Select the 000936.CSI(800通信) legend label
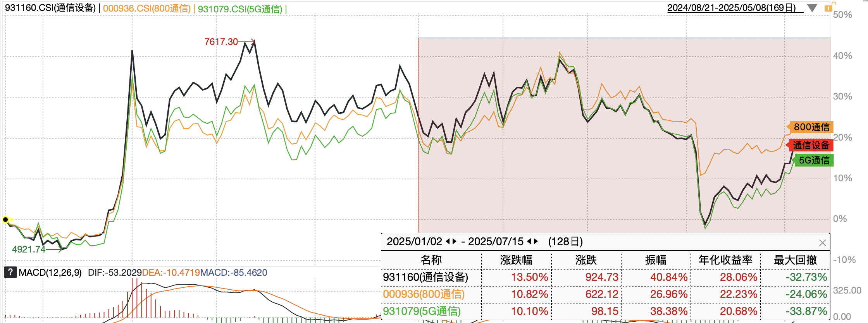This screenshot has height=323, width=868. tap(147, 9)
